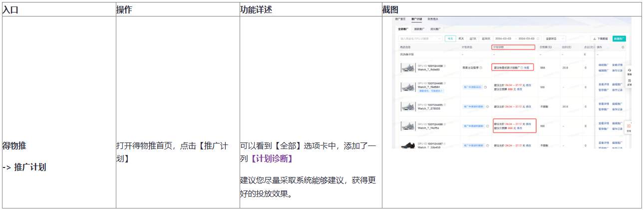Open the 财务流水 tab

433,19
